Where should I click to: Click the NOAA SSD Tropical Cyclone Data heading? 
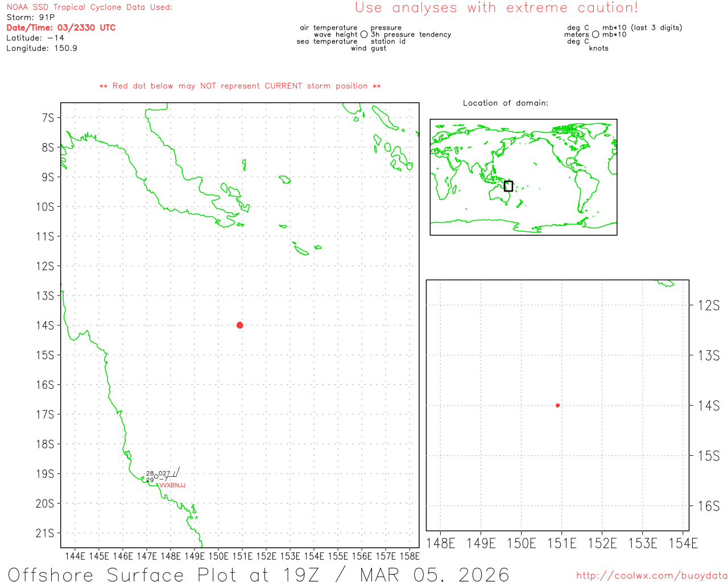(x=89, y=7)
